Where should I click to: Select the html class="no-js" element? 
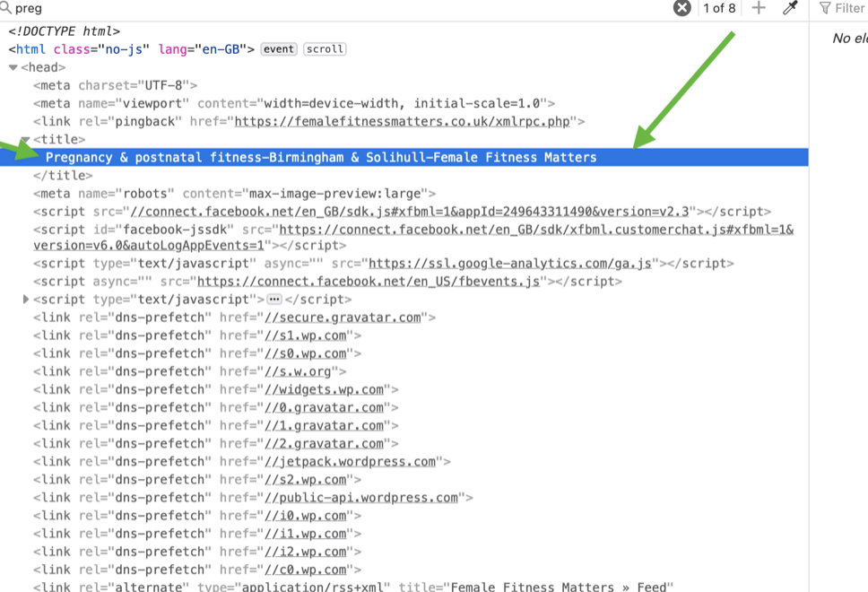point(132,49)
